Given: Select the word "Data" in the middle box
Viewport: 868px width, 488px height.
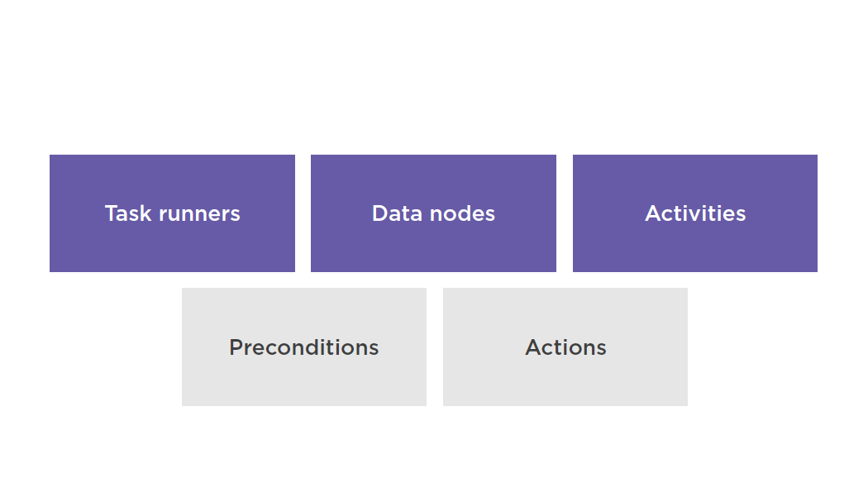Looking at the screenshot, I should pos(398,214).
